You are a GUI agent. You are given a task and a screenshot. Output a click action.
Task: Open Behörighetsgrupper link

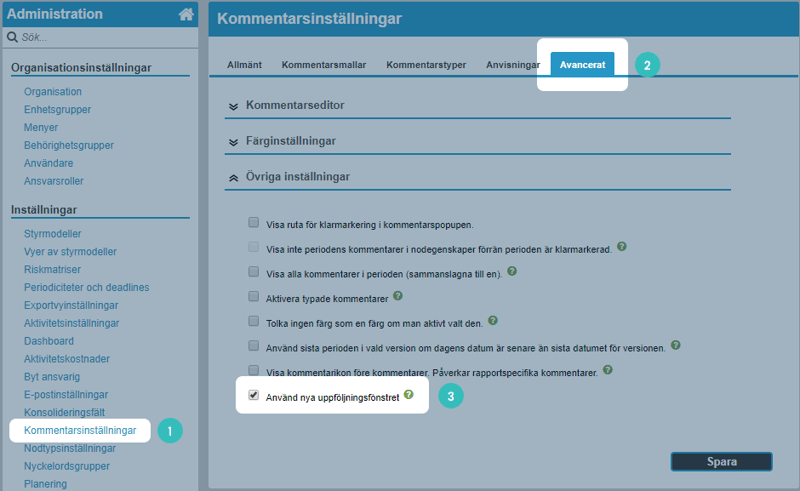click(69, 145)
